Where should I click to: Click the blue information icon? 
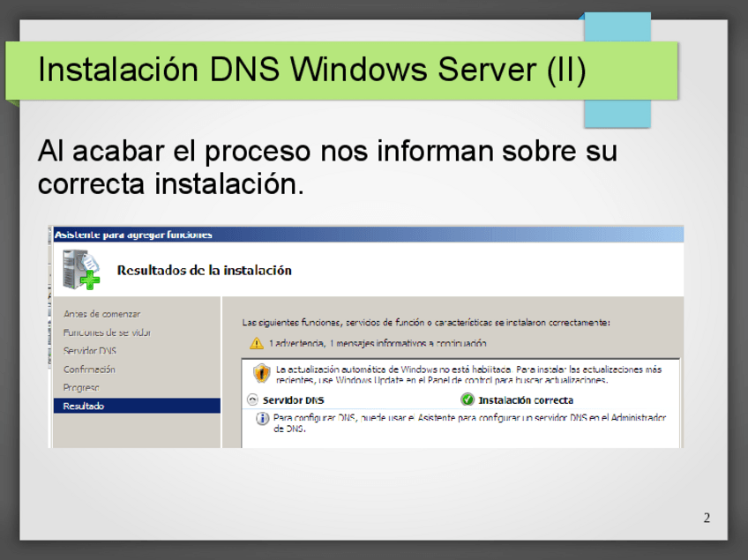(x=262, y=418)
